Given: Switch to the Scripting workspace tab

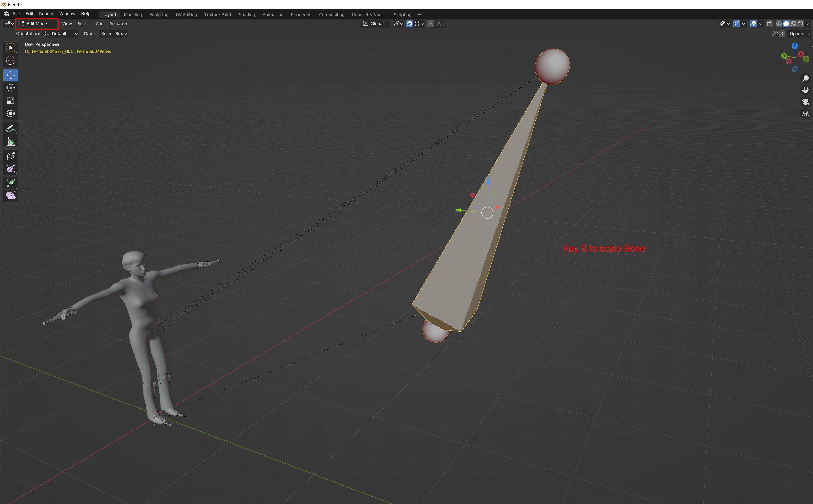Looking at the screenshot, I should (403, 15).
